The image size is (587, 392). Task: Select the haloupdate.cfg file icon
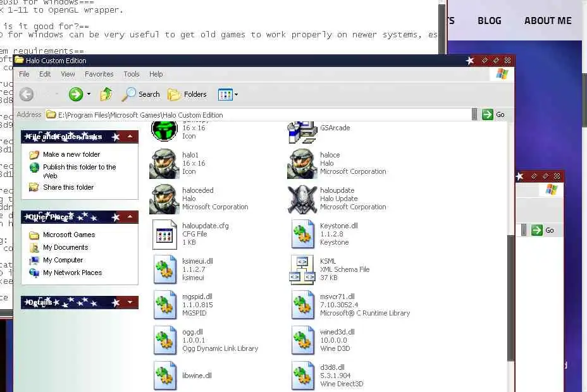(164, 235)
